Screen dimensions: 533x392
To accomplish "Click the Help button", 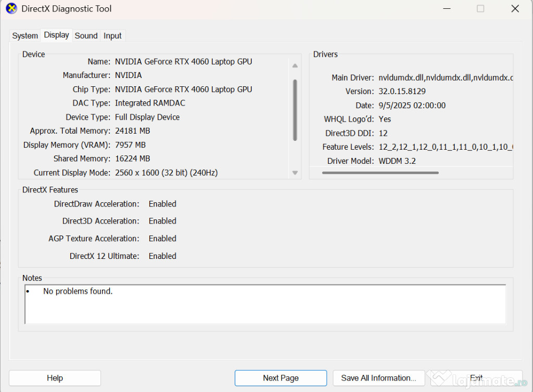I will [x=55, y=378].
